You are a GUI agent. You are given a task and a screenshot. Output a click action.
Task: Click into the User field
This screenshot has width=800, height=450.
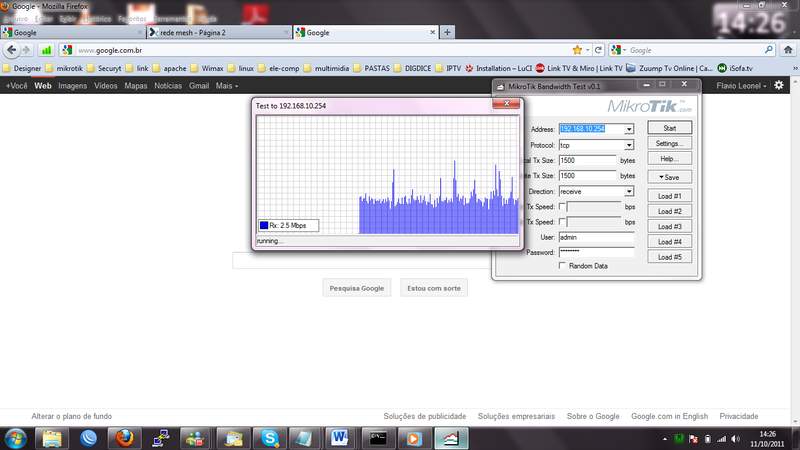pyautogui.click(x=596, y=237)
